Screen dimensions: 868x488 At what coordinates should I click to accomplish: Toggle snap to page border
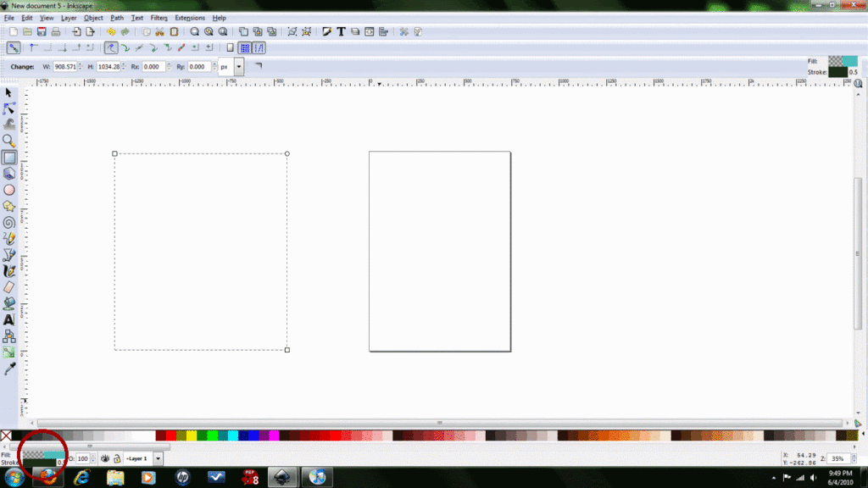point(231,48)
